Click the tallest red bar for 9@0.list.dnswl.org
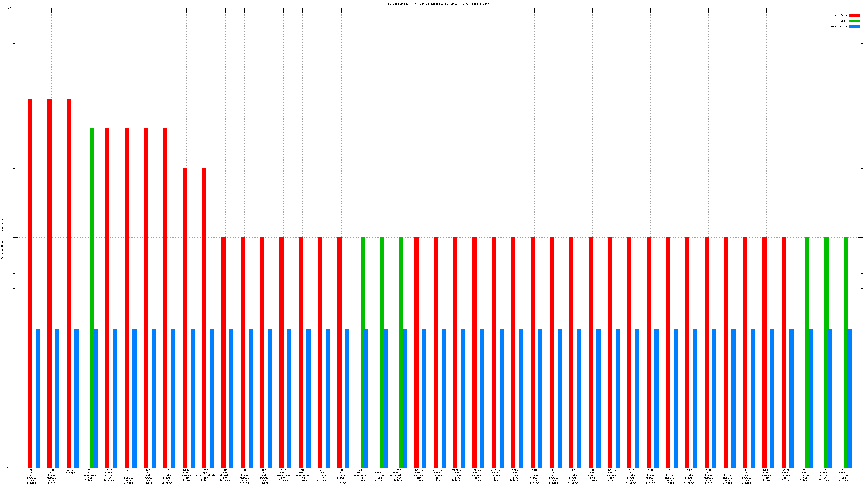This screenshot has width=868, height=488. [x=30, y=283]
